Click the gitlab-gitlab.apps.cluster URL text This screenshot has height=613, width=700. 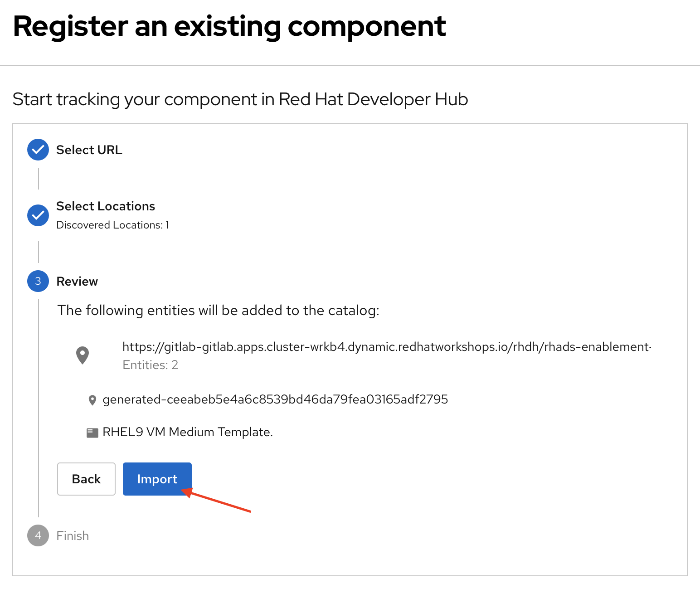(387, 347)
